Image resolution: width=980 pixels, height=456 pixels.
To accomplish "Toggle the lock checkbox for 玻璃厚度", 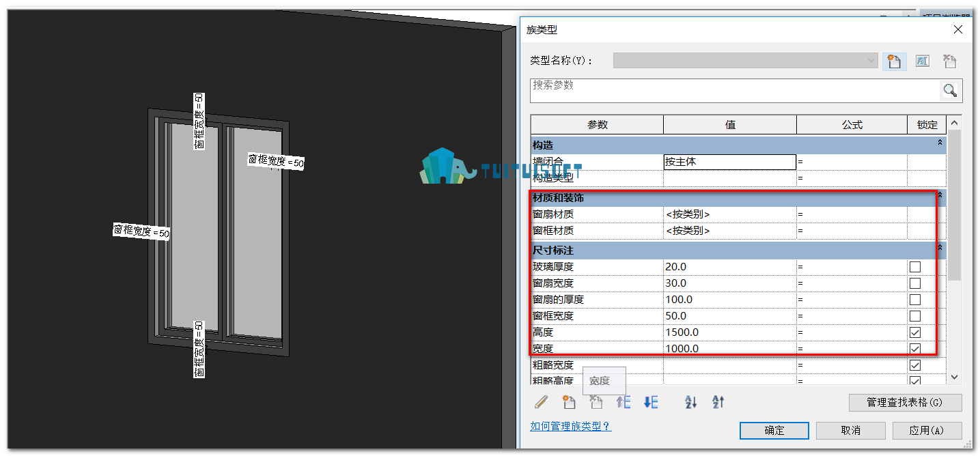I will (x=915, y=267).
